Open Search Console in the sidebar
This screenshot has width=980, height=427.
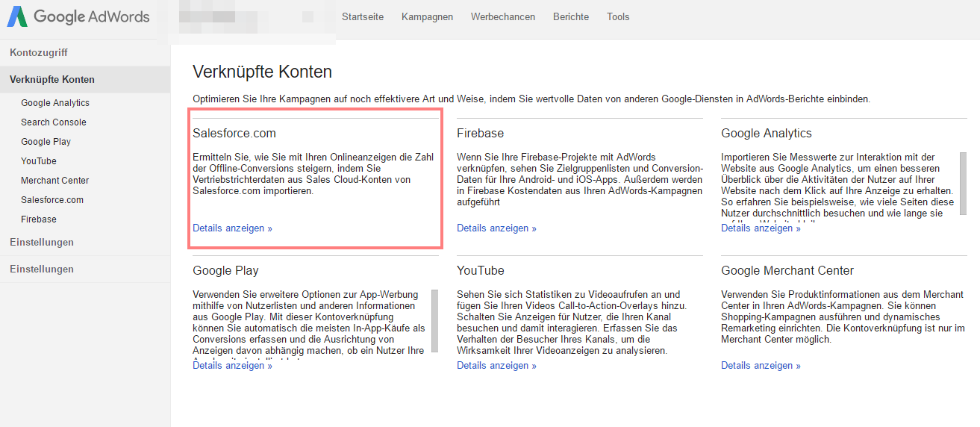(x=54, y=122)
